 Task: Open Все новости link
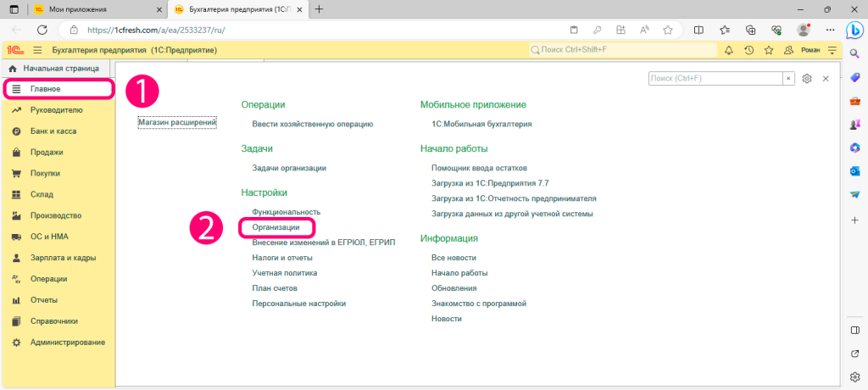pyautogui.click(x=454, y=258)
